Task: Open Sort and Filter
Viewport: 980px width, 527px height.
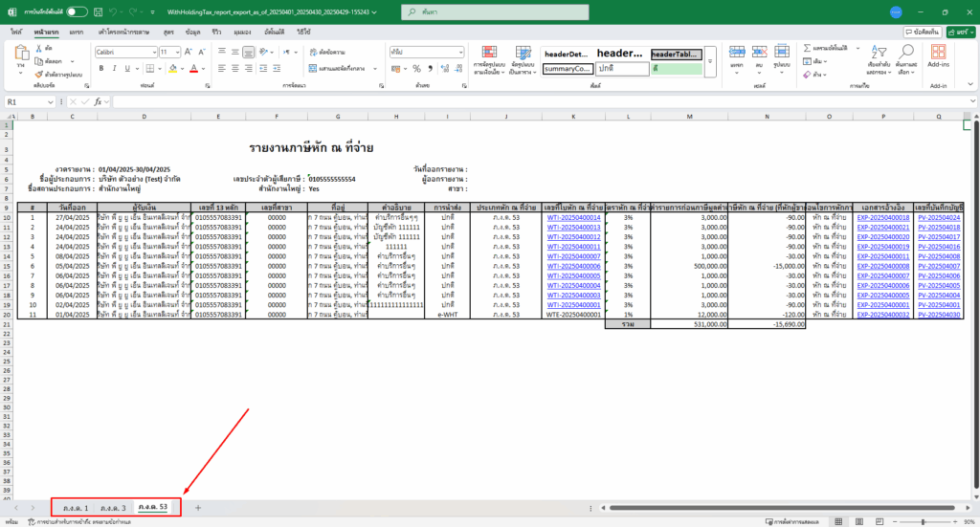Action: click(879, 60)
